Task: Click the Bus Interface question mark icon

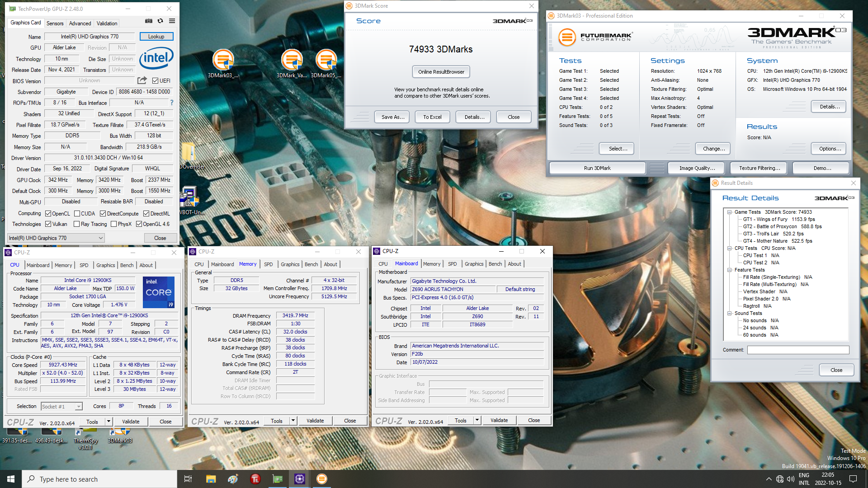Action: [x=171, y=103]
